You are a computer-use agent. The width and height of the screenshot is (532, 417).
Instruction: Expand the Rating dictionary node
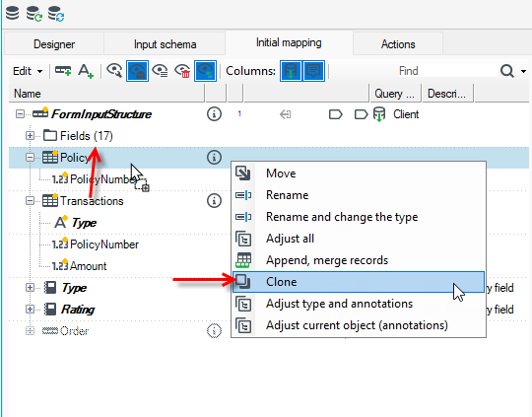(30, 310)
